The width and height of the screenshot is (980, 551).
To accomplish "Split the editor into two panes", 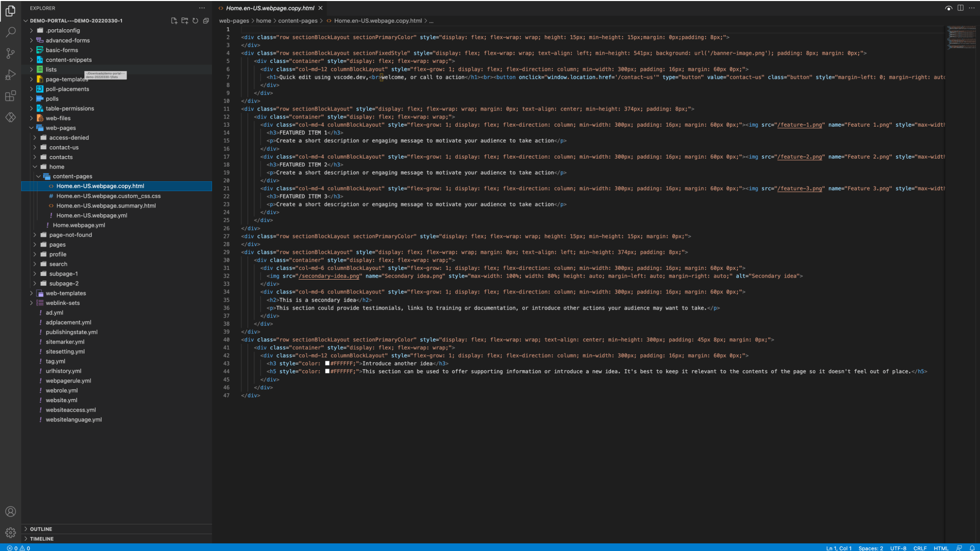I will point(960,8).
